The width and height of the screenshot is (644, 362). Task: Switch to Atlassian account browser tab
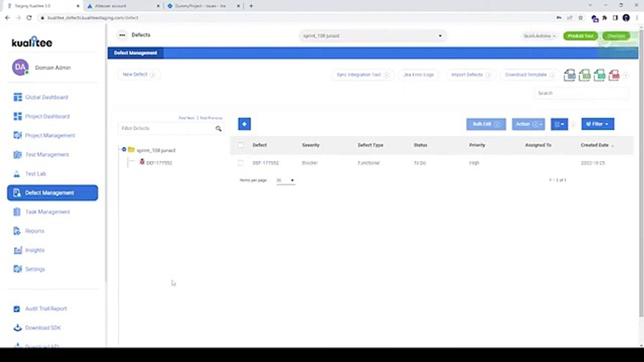click(x=122, y=6)
